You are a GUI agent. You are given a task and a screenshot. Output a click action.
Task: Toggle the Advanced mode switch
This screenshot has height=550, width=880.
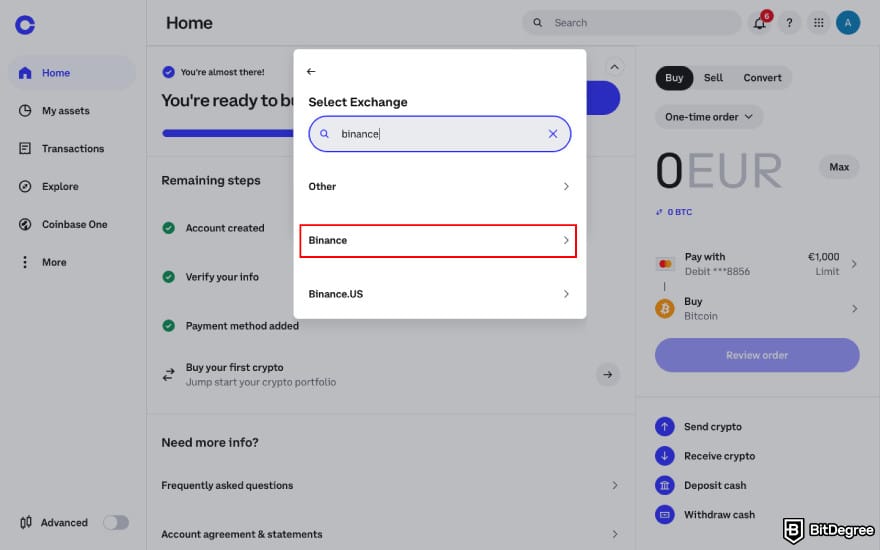pyautogui.click(x=116, y=522)
